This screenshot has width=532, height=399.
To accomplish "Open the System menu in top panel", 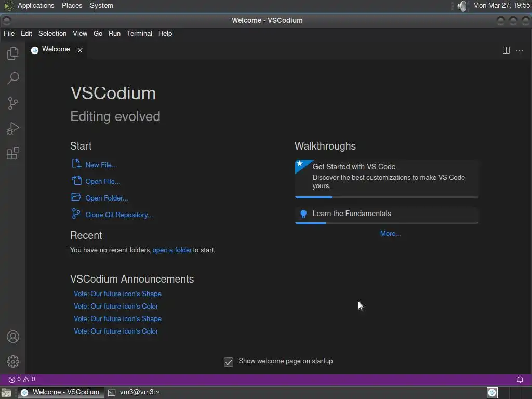I will pyautogui.click(x=101, y=6).
